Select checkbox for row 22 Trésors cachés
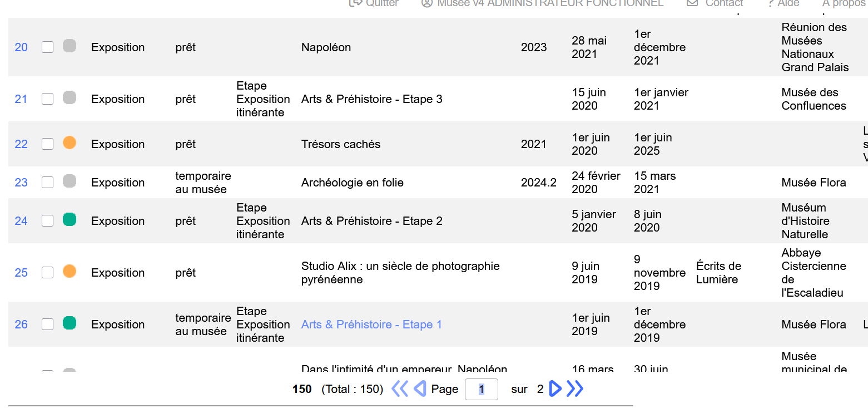868x408 pixels. 48,144
